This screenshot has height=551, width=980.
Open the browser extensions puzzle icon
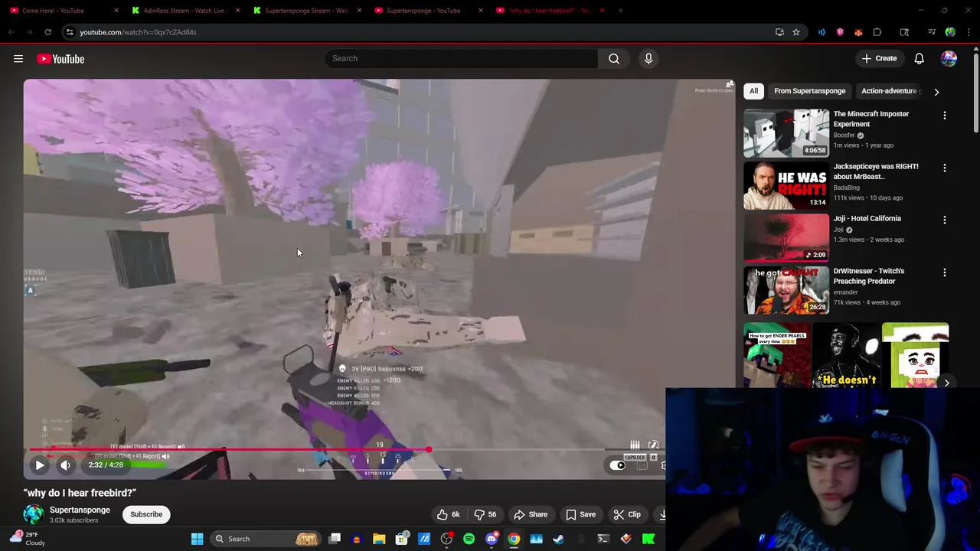[x=877, y=32]
